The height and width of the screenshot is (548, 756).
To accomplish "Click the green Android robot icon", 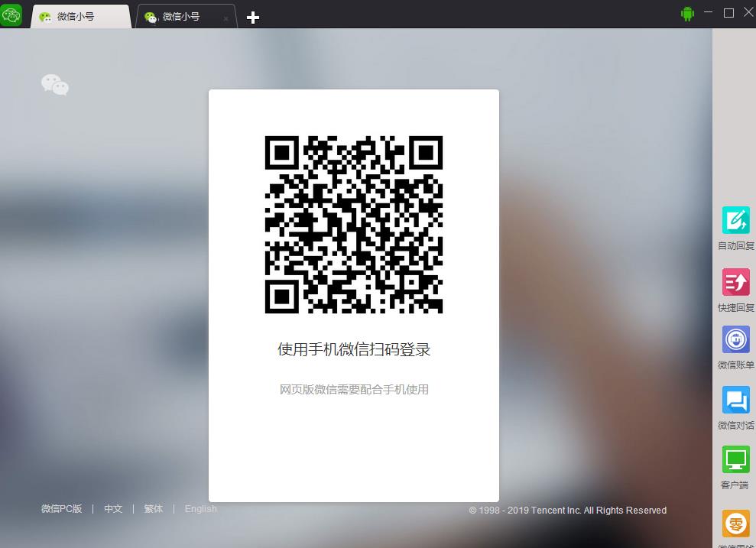I will tap(687, 14).
